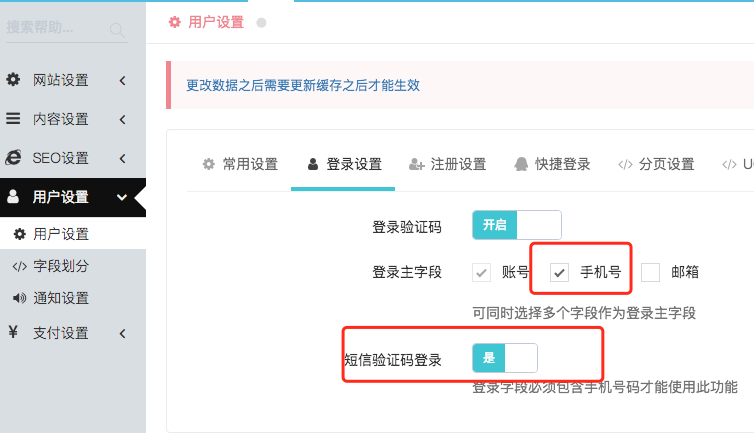Viewport: 754px width, 433px height.
Task: Toggle the 短信验证码登录 switch
Action: pos(504,358)
